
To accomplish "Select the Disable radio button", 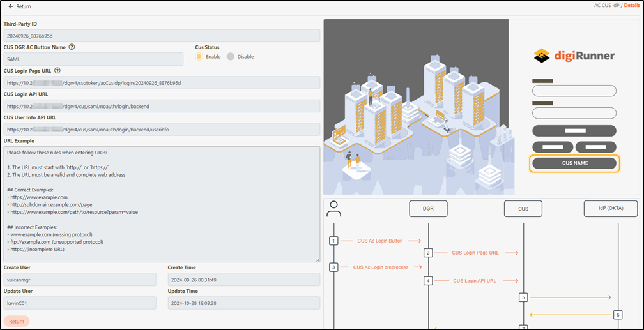I will click(231, 56).
